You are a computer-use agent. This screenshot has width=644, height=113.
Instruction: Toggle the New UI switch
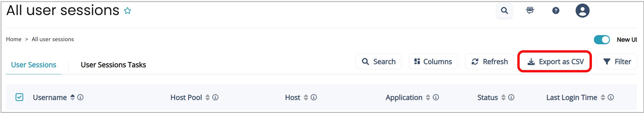(x=601, y=40)
